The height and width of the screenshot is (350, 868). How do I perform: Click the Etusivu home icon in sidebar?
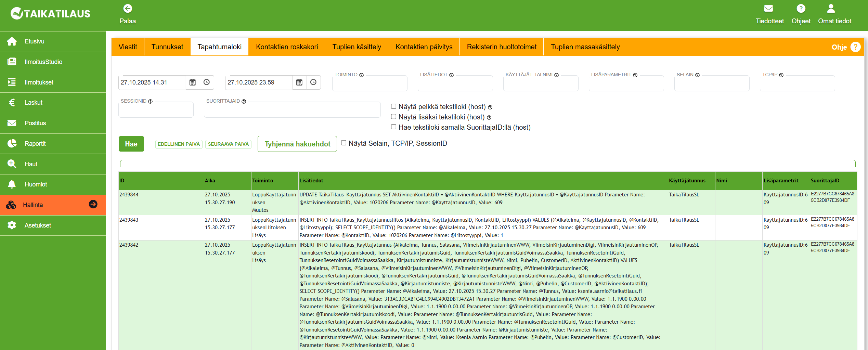coord(12,41)
